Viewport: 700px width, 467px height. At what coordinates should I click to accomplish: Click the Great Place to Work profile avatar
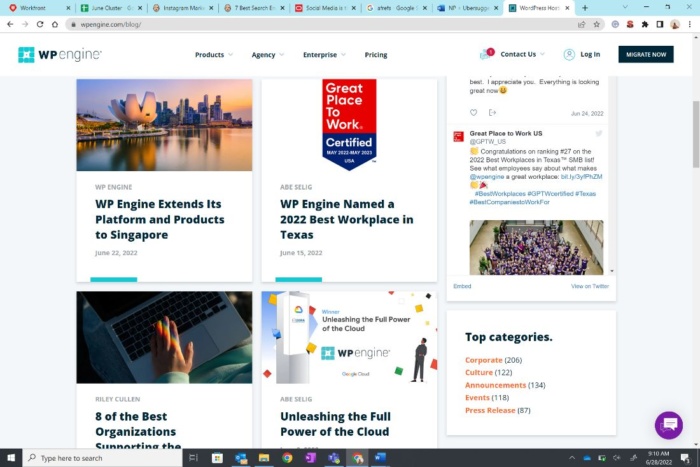[x=458, y=137]
